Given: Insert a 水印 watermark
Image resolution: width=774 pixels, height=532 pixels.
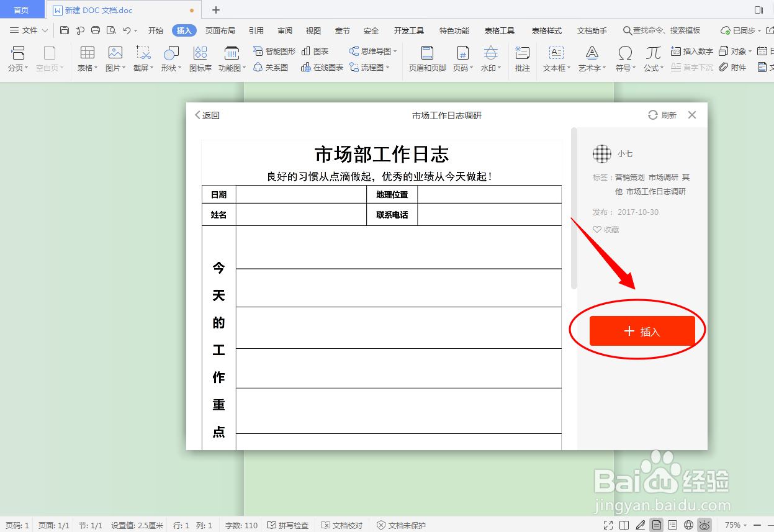Looking at the screenshot, I should [x=490, y=59].
